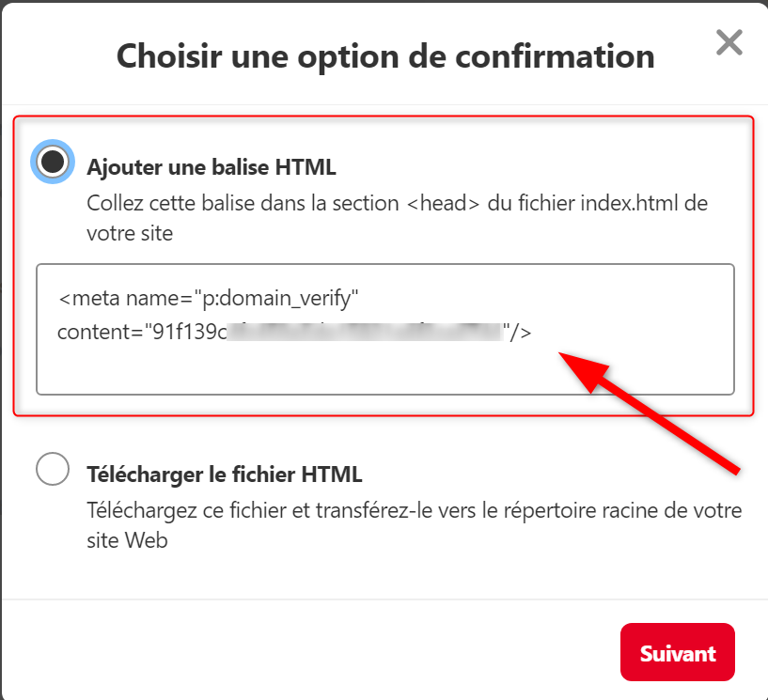Click the content="91f139c value text
Image resolution: width=768 pixels, height=700 pixels.
[142, 333]
